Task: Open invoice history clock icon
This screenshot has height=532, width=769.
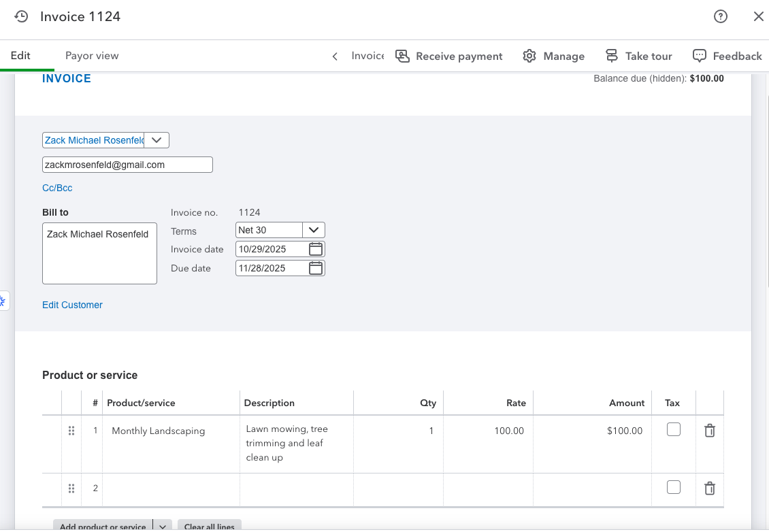Action: (22, 16)
